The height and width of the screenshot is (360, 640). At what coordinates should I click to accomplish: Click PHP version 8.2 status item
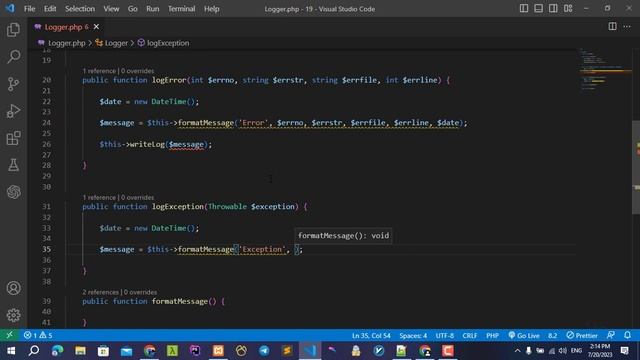click(552, 336)
